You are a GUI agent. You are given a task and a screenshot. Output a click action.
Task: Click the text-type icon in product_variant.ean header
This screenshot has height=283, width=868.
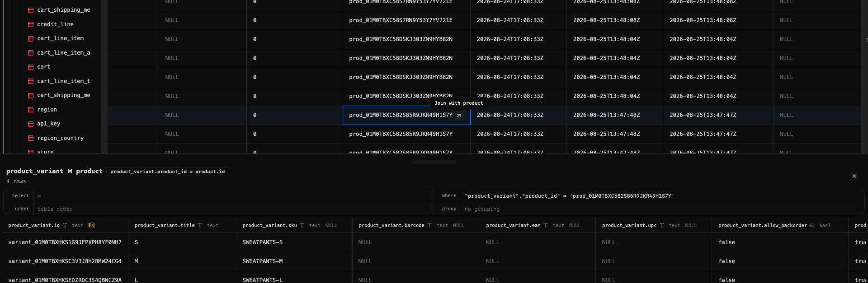(x=546, y=225)
